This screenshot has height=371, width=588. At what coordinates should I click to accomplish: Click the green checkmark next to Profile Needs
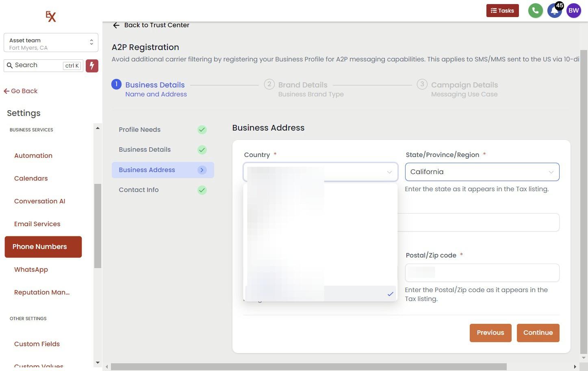point(202,130)
